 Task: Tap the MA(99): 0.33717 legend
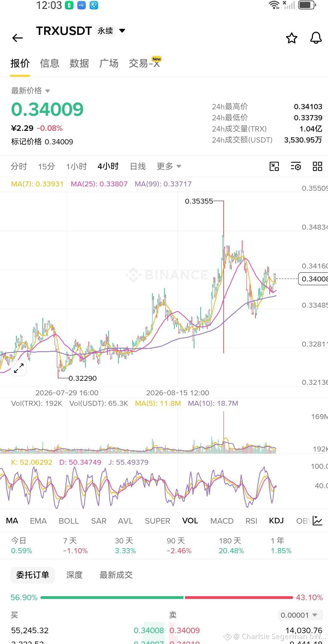[x=163, y=184]
